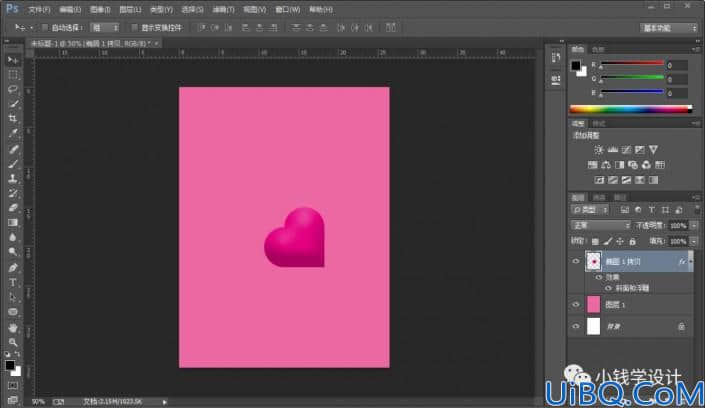Add a Vibrance adjustment
The width and height of the screenshot is (705, 408).
653,150
